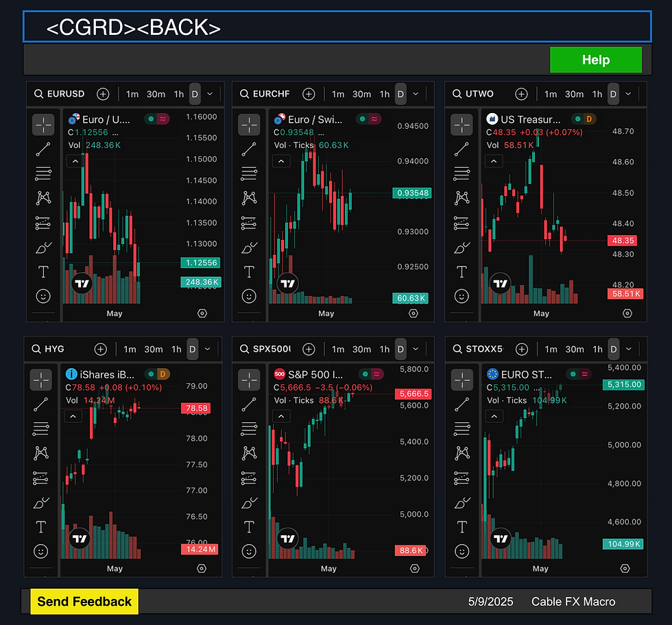Image resolution: width=672 pixels, height=625 pixels.
Task: Open symbol search for EURUSD
Action: [60, 94]
